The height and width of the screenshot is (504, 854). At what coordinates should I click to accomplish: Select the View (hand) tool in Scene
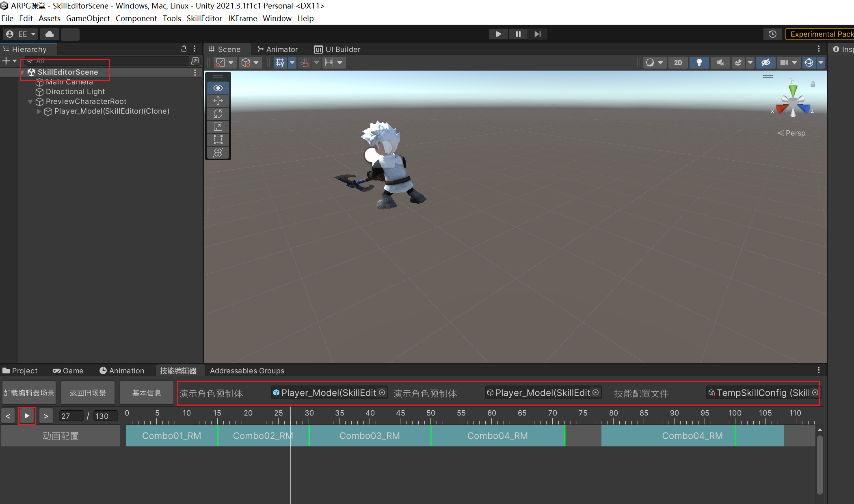click(218, 88)
